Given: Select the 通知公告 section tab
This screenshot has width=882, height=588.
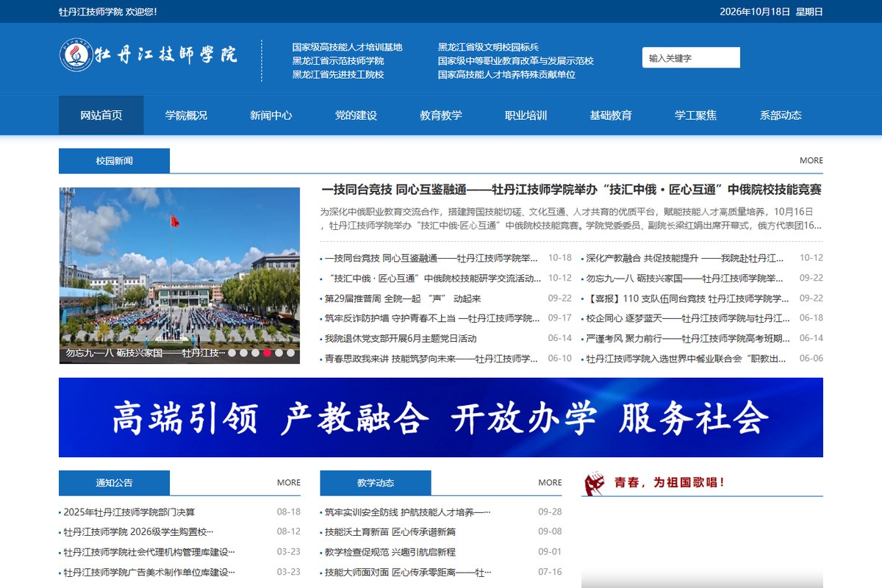Looking at the screenshot, I should tap(114, 483).
